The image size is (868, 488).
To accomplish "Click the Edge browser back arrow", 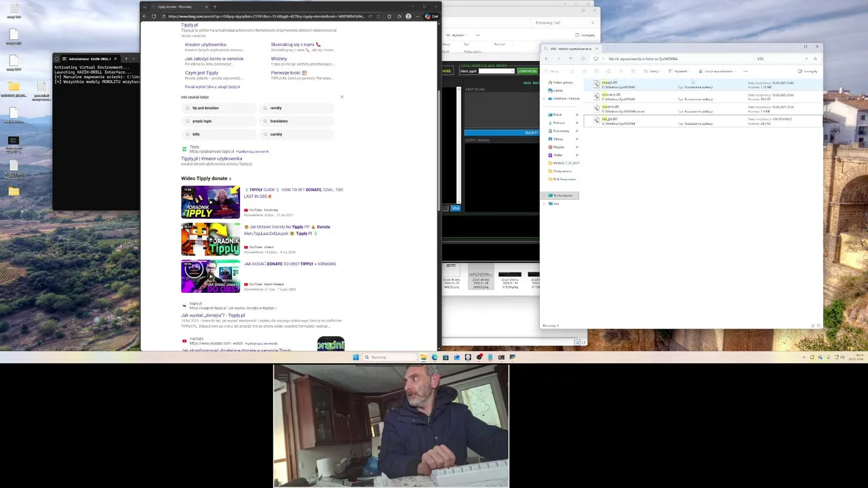I will click(x=144, y=16).
